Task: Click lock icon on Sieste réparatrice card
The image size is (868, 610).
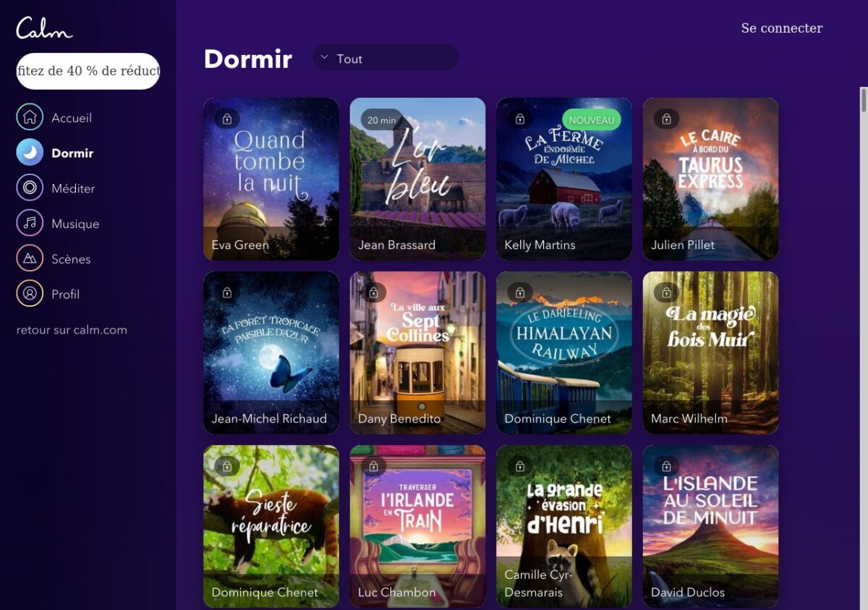Action: (226, 466)
